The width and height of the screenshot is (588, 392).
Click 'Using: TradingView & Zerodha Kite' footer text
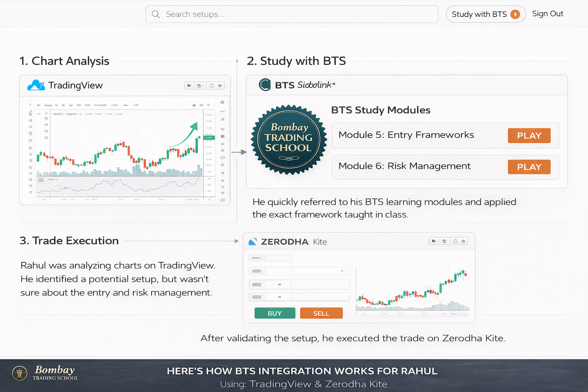click(304, 384)
